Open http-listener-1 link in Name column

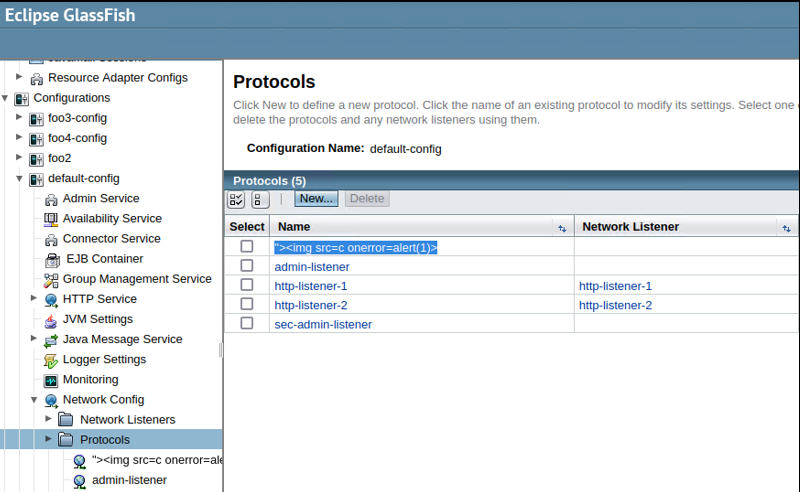(311, 286)
